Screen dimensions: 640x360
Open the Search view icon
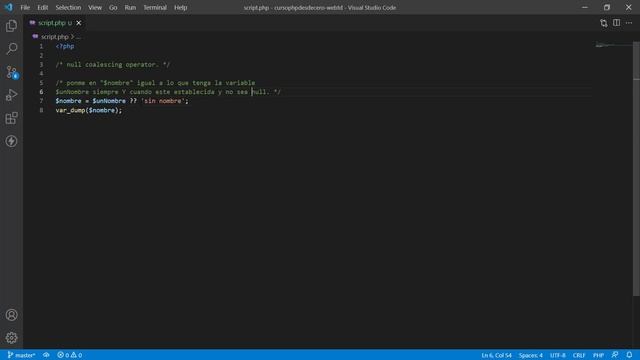(x=11, y=49)
